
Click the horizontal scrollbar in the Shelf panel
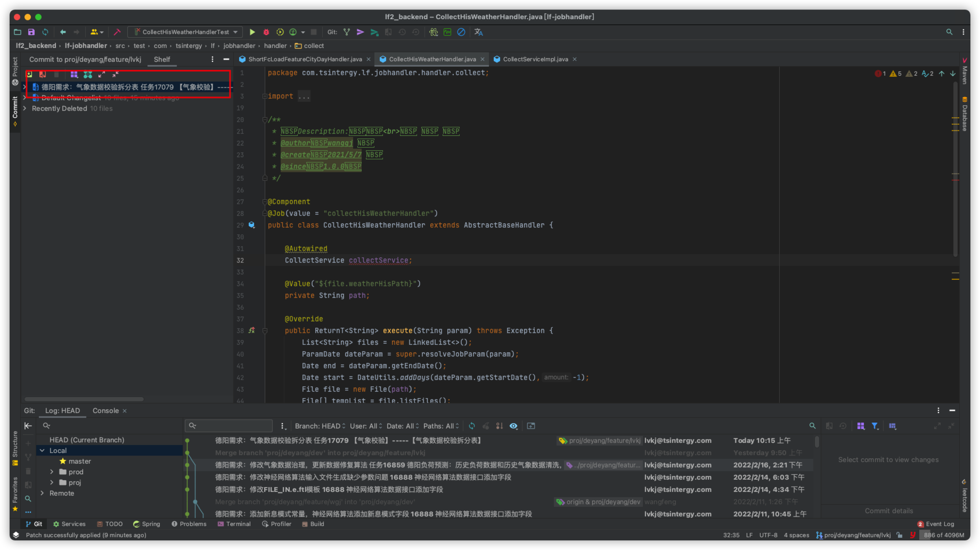(x=84, y=399)
